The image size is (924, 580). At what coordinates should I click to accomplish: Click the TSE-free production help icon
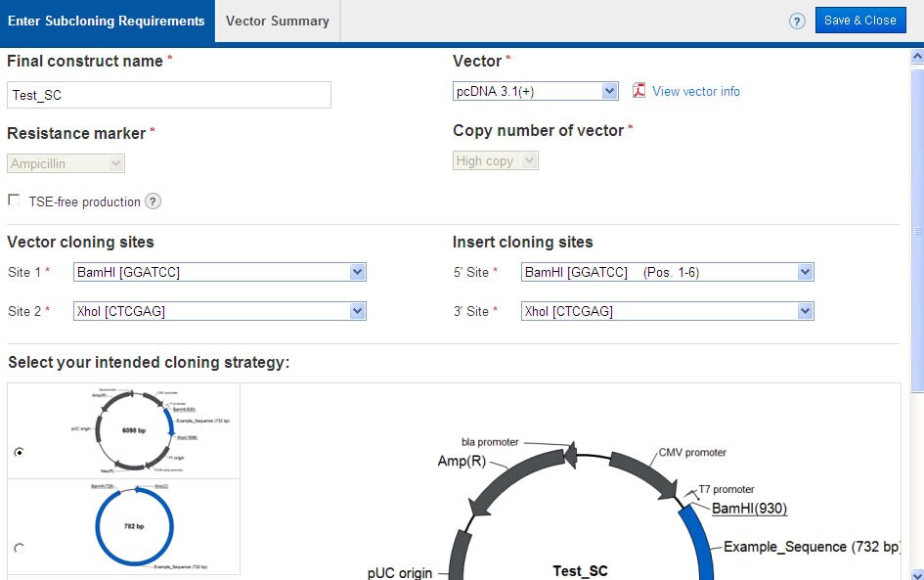click(x=153, y=201)
